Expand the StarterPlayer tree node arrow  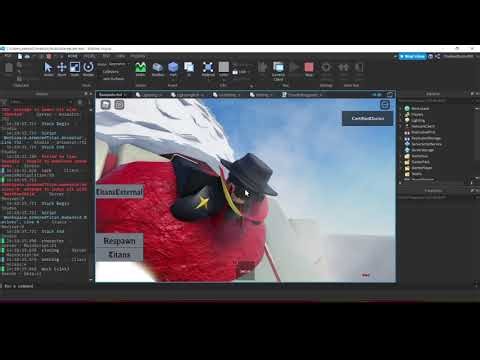coord(401,168)
